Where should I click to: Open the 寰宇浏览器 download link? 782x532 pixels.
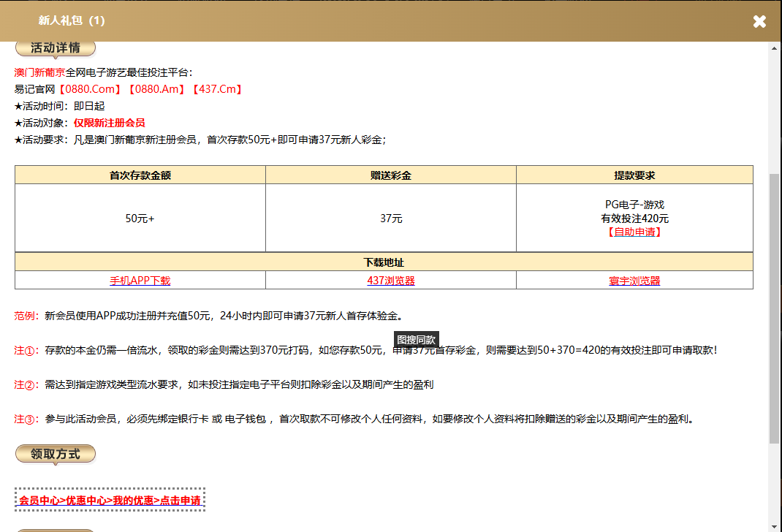(634, 279)
